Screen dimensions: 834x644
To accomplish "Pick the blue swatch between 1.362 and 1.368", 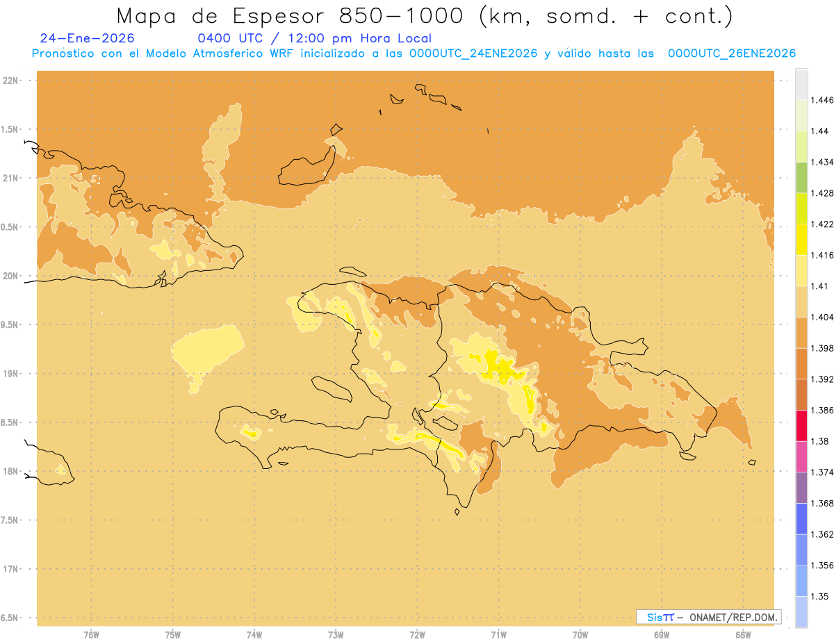I will pyautogui.click(x=801, y=519).
